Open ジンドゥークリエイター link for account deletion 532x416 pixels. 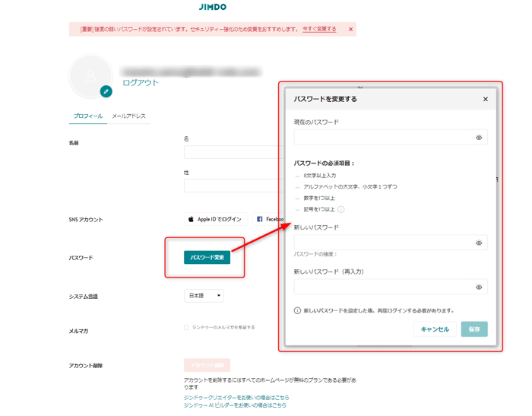point(236,397)
